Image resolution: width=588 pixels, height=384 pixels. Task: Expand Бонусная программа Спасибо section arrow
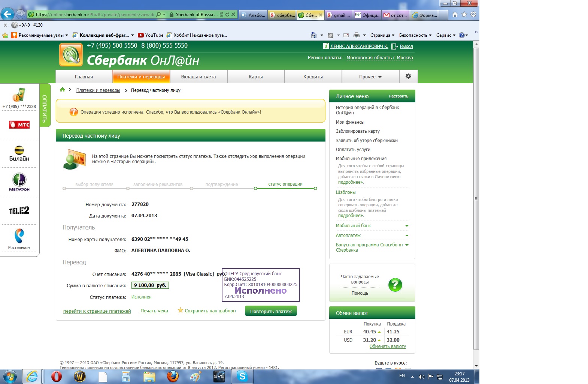tap(407, 245)
